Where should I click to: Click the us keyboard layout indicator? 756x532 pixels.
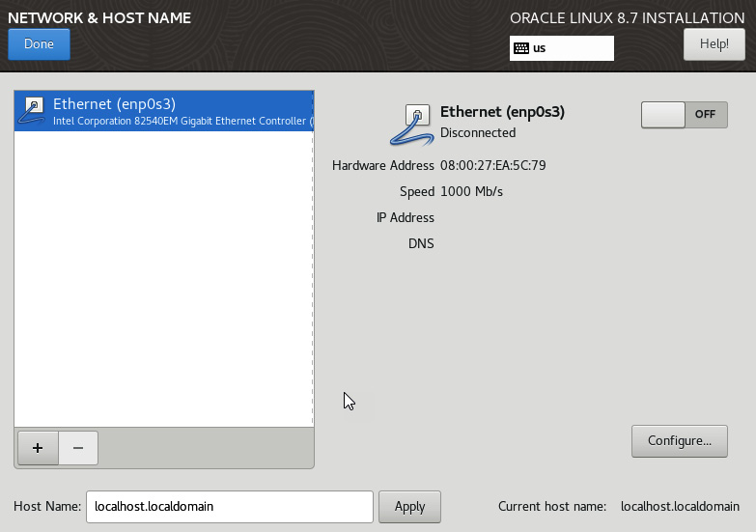[562, 48]
